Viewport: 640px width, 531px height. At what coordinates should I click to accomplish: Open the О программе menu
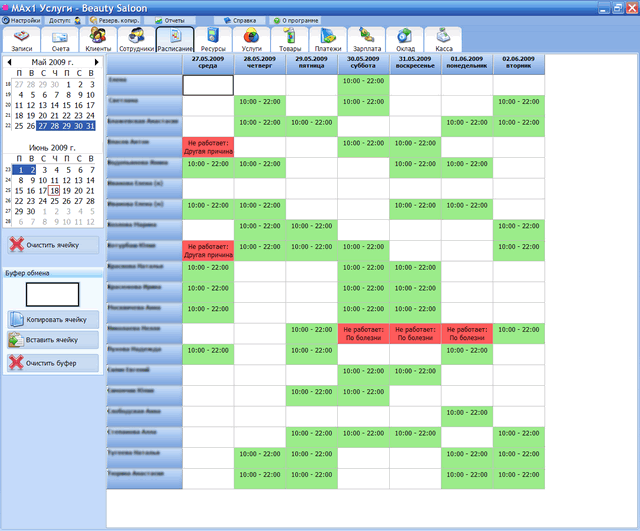point(296,20)
